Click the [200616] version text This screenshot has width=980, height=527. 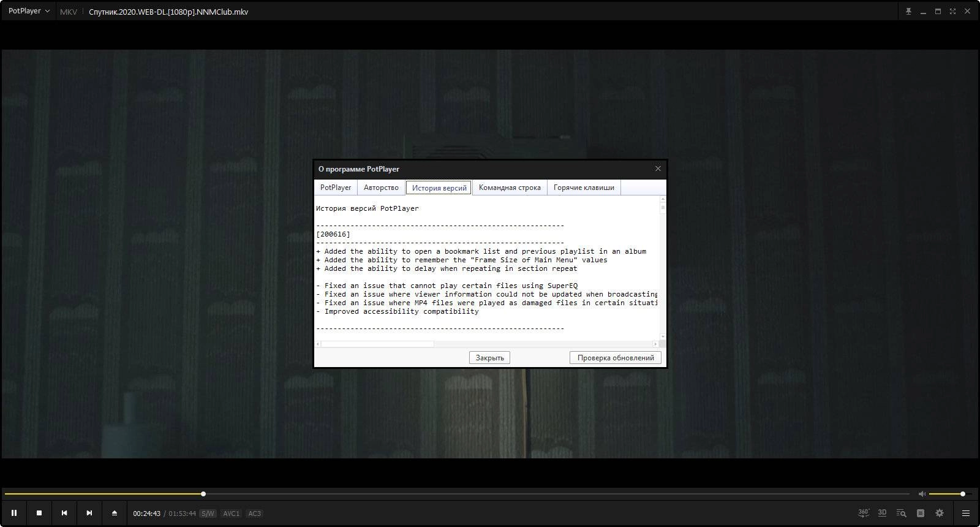(333, 234)
